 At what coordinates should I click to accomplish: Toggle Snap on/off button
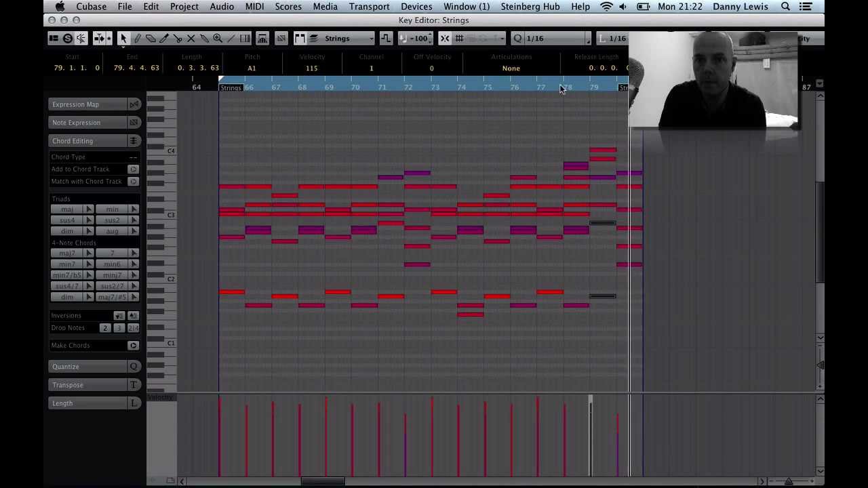click(x=445, y=39)
